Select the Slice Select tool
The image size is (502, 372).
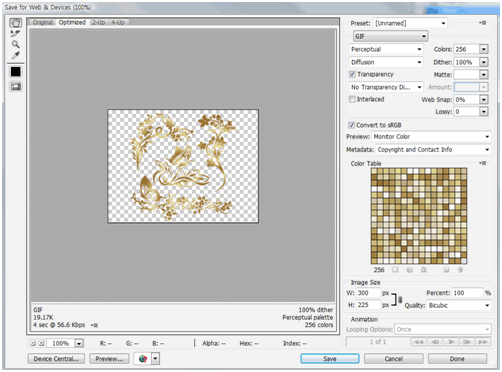[x=15, y=33]
